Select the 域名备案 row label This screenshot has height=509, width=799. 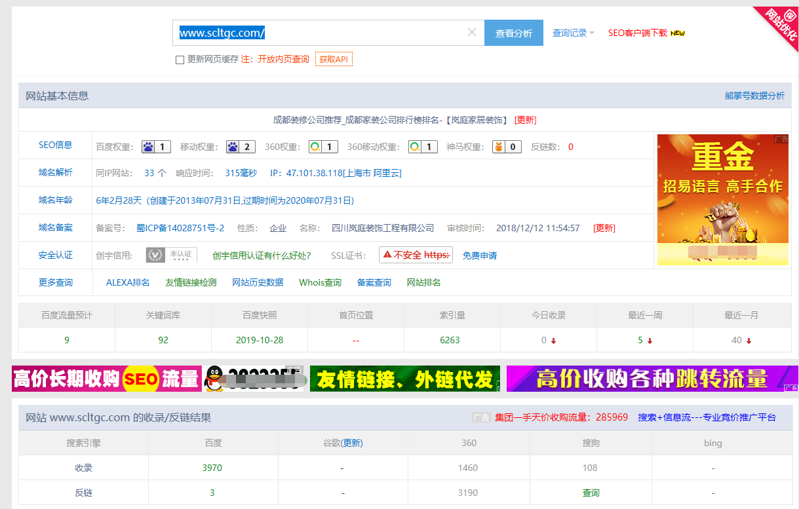(x=56, y=228)
